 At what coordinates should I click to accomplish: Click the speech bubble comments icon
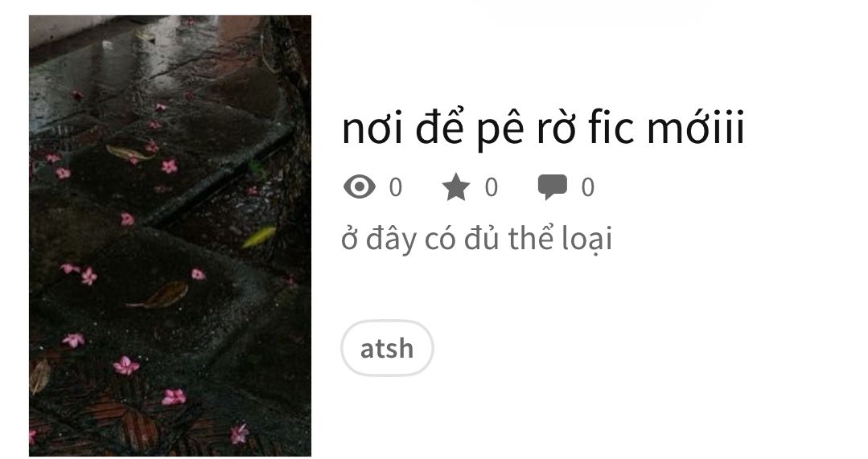[x=552, y=187]
